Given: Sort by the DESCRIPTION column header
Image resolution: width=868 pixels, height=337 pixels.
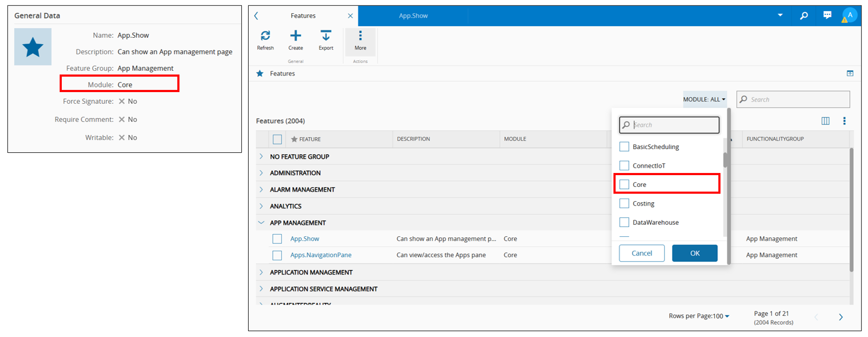Looking at the screenshot, I should (413, 139).
